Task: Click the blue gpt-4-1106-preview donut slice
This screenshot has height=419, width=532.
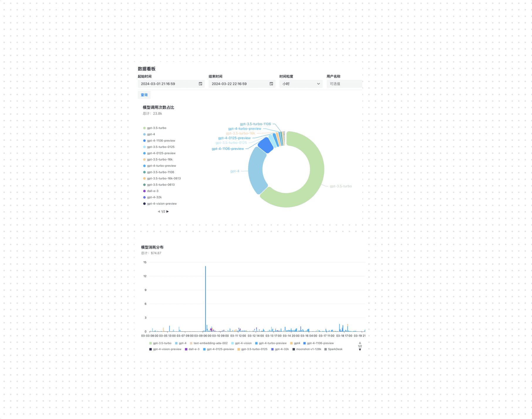Action: [266, 145]
